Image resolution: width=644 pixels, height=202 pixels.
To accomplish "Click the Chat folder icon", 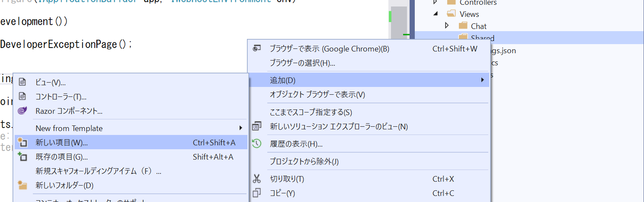I will tap(463, 26).
